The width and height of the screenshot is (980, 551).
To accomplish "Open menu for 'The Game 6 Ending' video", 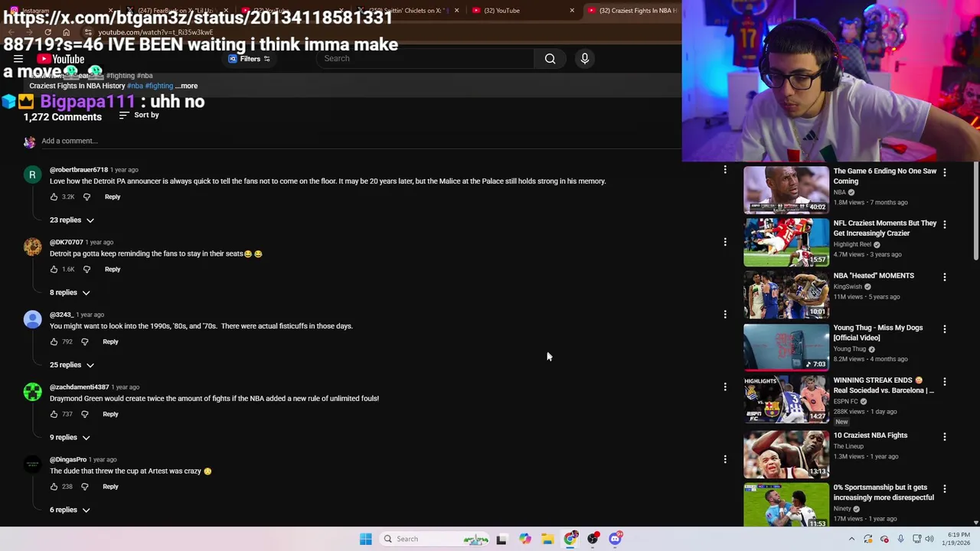I will (x=945, y=172).
